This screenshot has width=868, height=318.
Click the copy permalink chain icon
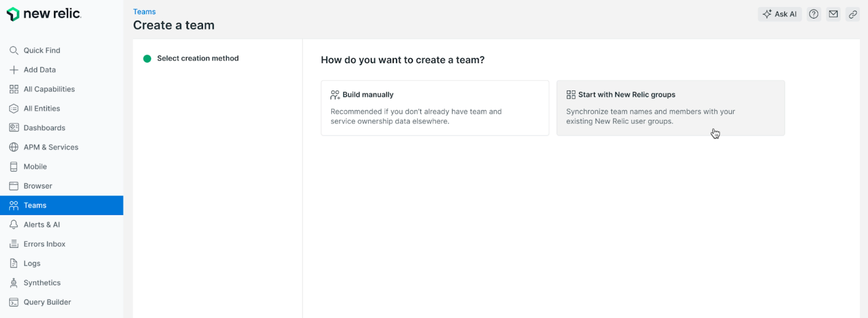852,14
